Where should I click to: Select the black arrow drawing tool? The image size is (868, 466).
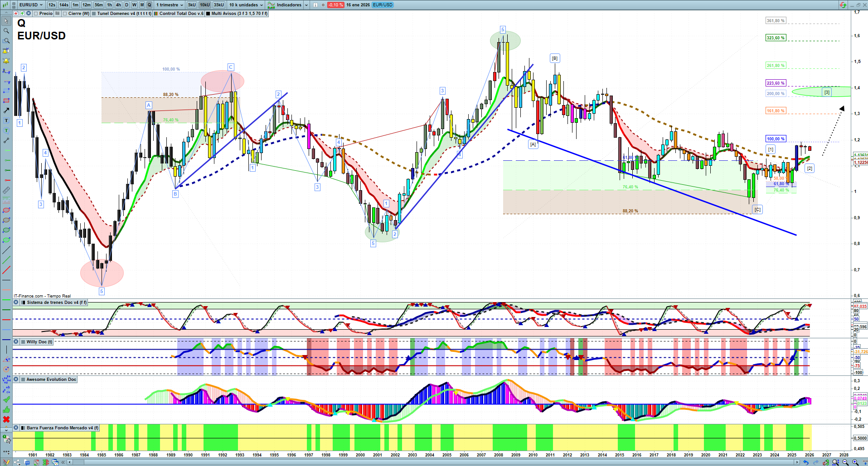pos(6,110)
